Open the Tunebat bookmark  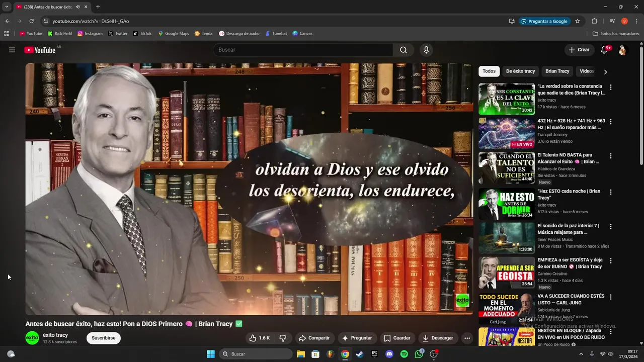click(x=276, y=34)
